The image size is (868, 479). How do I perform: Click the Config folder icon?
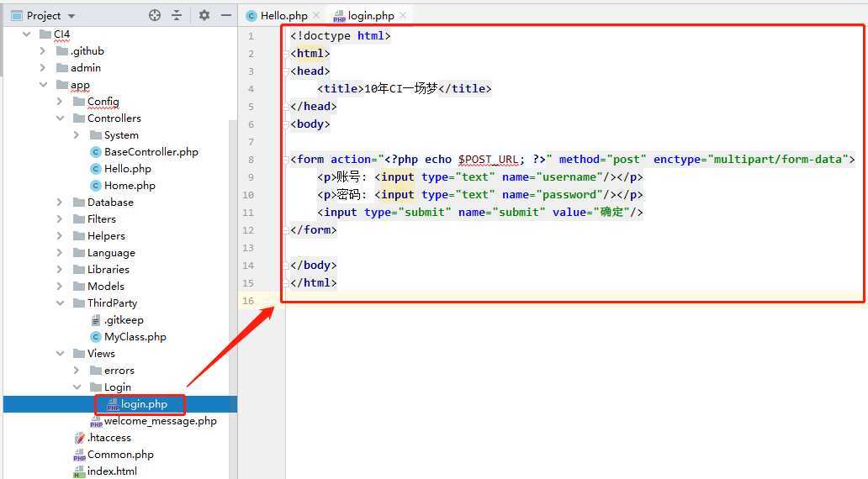(x=79, y=101)
